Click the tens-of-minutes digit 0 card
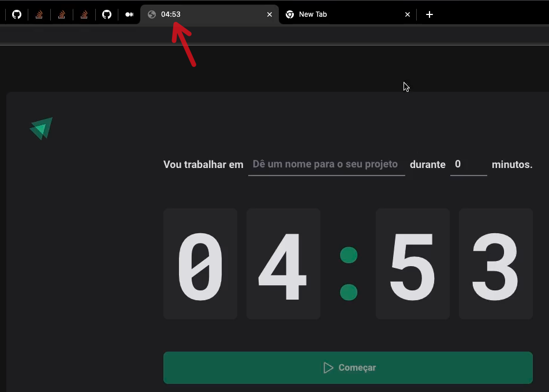This screenshot has height=392, width=549. [200, 264]
